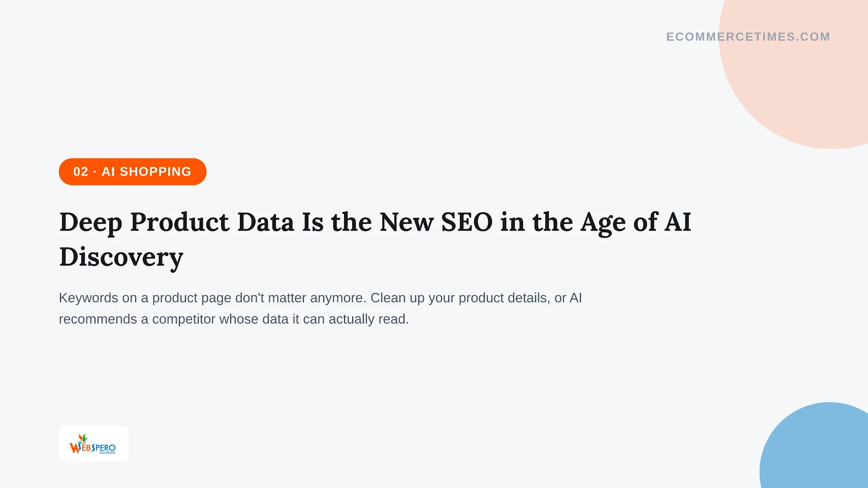Select the orange 02 · AI SHOPPING badge
This screenshot has width=868, height=488.
tap(133, 172)
